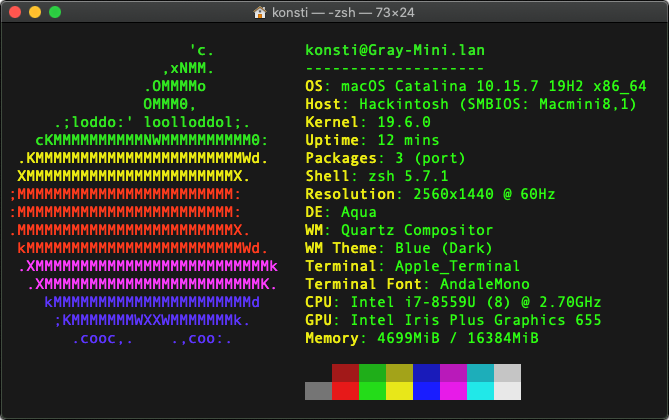The width and height of the screenshot is (669, 420).
Task: Click the "Macmini8,1)" SMBIOS text
Action: tap(588, 104)
